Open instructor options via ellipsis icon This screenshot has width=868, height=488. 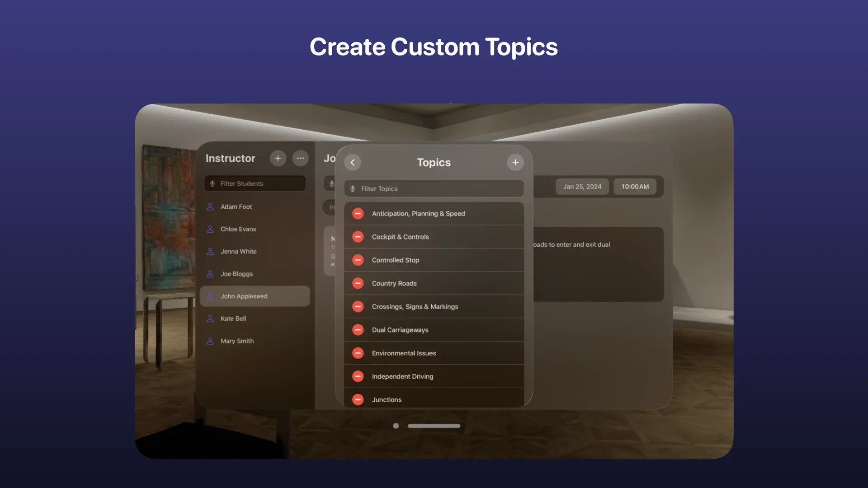click(x=300, y=158)
